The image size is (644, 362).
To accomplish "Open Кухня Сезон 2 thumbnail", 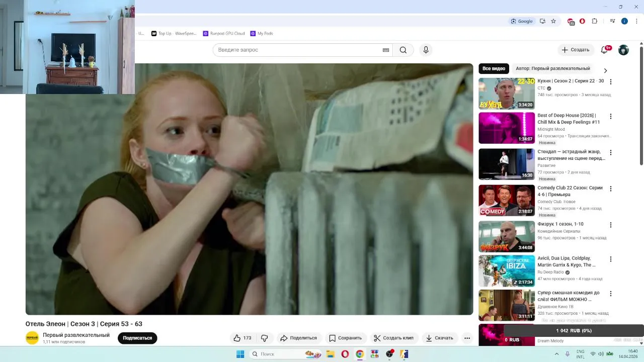I will [507, 94].
